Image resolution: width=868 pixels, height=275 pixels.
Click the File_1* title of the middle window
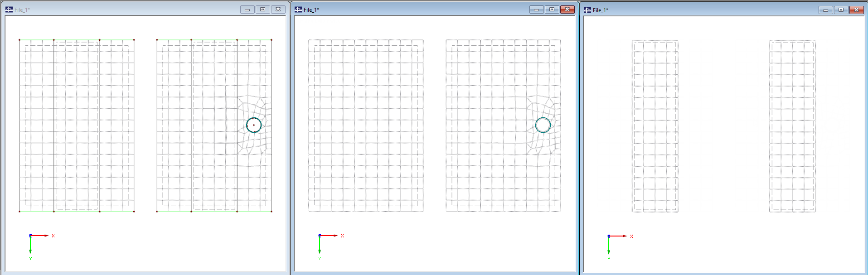[311, 10]
